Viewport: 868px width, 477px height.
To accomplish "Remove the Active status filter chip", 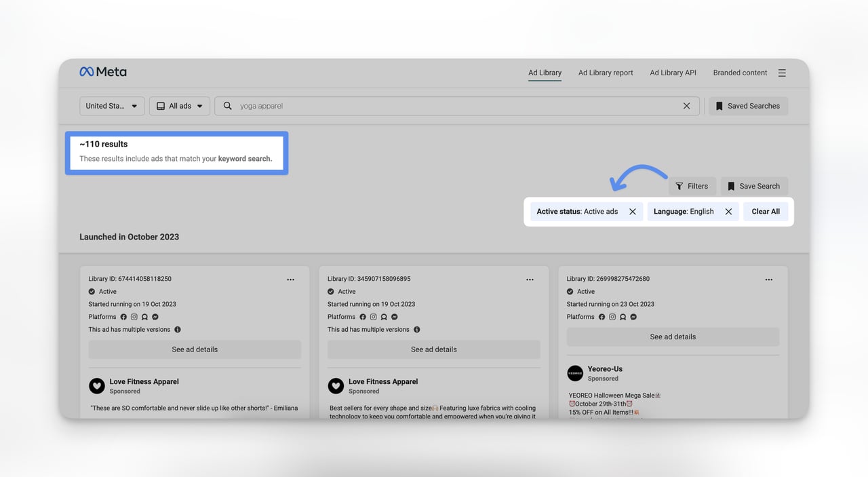I will pos(632,212).
